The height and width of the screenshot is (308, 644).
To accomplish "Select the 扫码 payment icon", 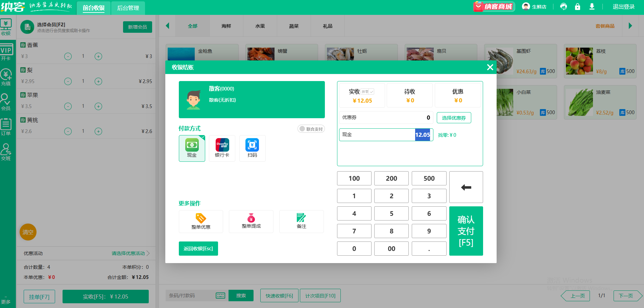I will (x=252, y=148).
